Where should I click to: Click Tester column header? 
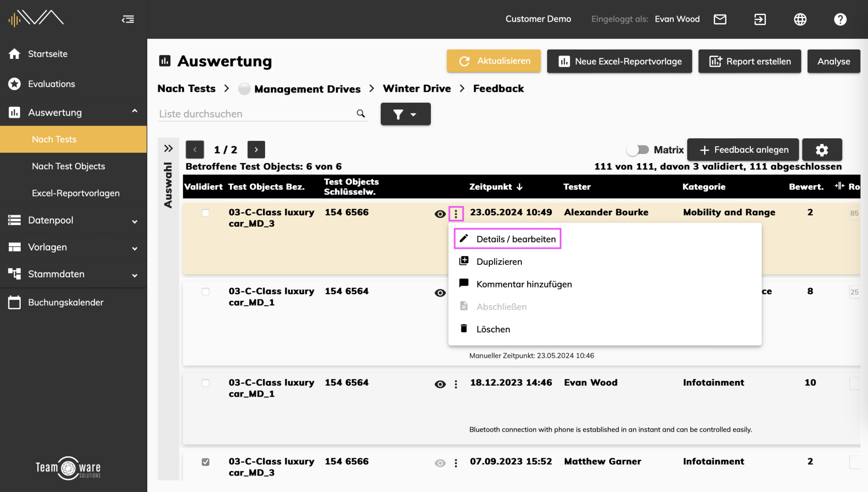tap(577, 187)
